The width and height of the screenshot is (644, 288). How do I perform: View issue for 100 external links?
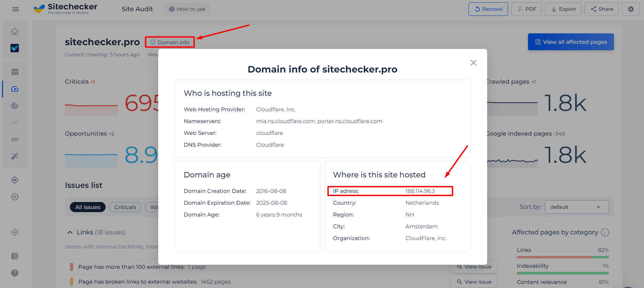coord(474,267)
